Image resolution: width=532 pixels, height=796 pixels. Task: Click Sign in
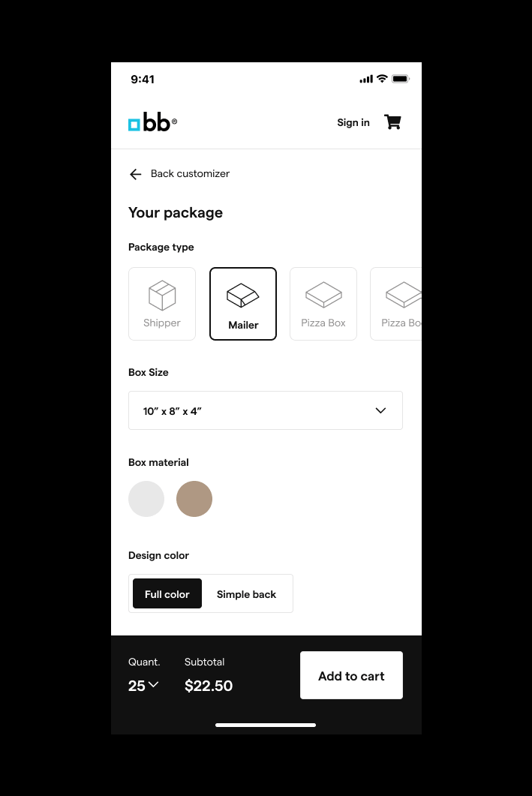tap(353, 122)
